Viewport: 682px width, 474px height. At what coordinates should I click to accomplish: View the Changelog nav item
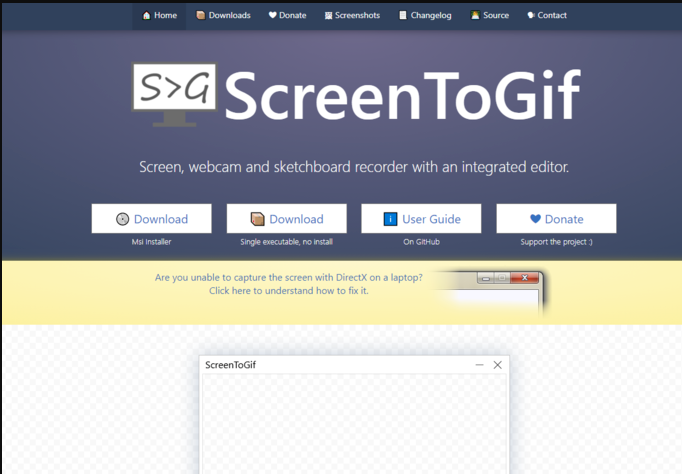pyautogui.click(x=425, y=15)
